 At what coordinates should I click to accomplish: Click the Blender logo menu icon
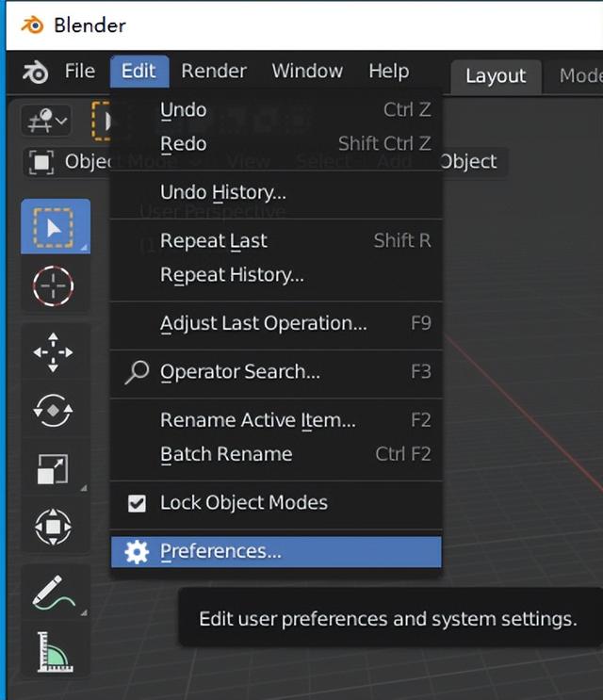36,72
